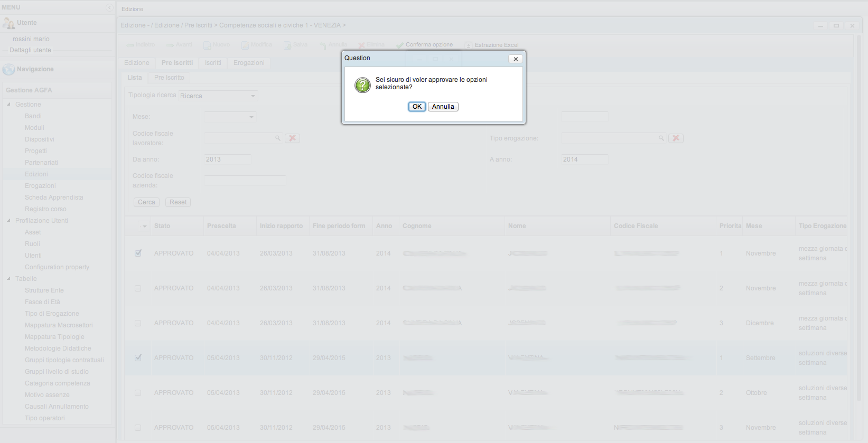868x443 pixels.
Task: Clear the Codice fiscale lavoratore field
Action: pyautogui.click(x=292, y=138)
